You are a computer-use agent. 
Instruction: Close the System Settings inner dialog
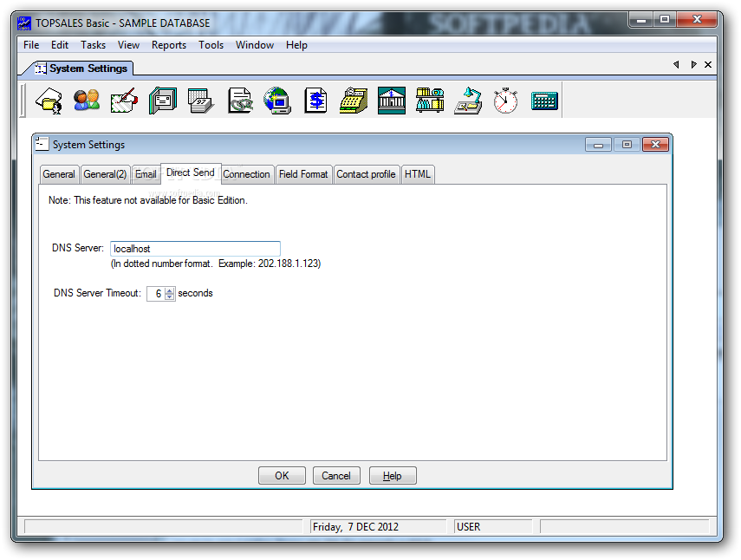tap(655, 144)
